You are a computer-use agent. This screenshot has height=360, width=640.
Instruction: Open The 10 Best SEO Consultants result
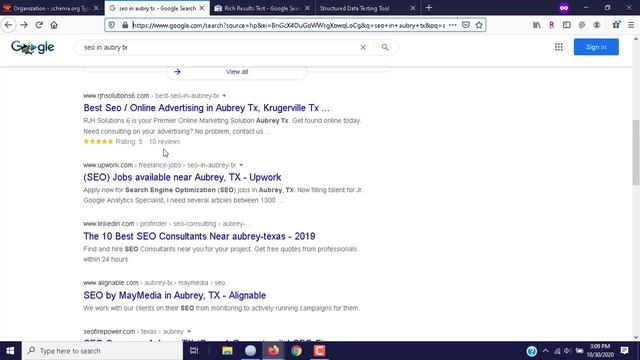pos(199,236)
